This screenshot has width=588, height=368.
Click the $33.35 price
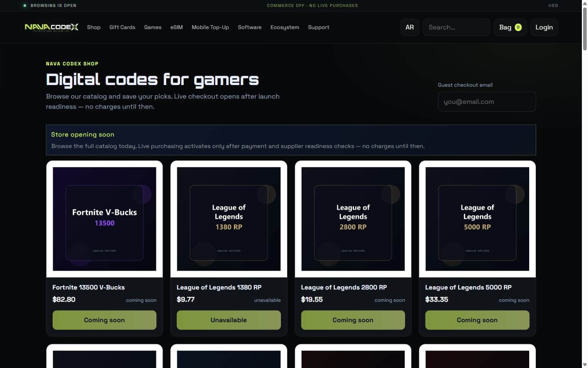[x=437, y=300]
